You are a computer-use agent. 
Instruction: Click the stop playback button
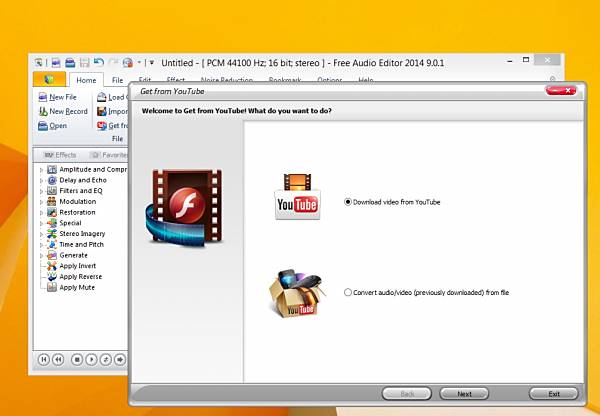77,359
